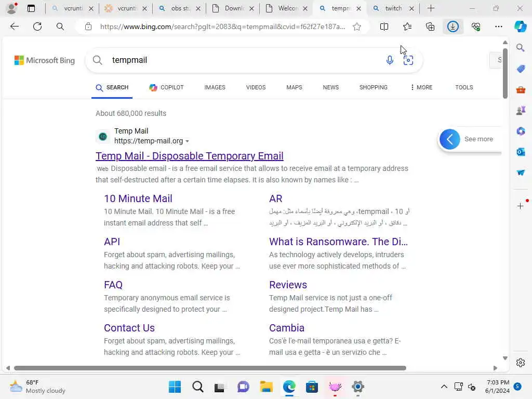
Task: Click the vertical page scrollbar thumb
Action: [x=505, y=73]
